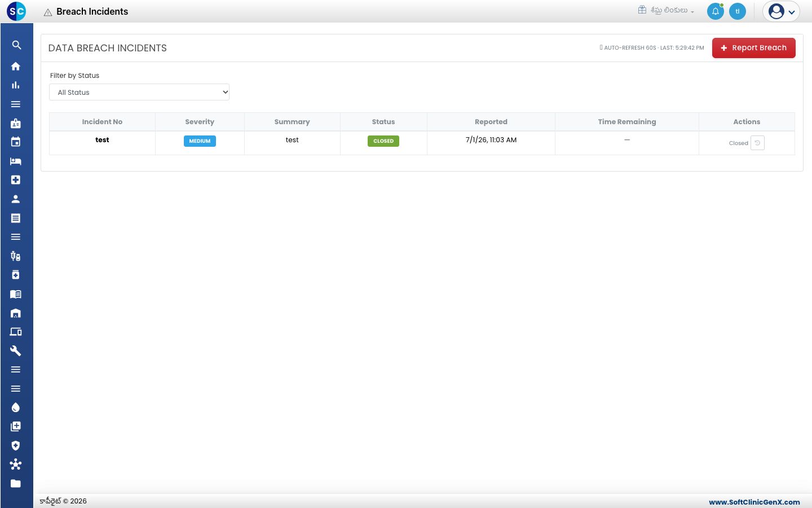
Task: Click the blood drop sidebar icon
Action: [x=16, y=408]
